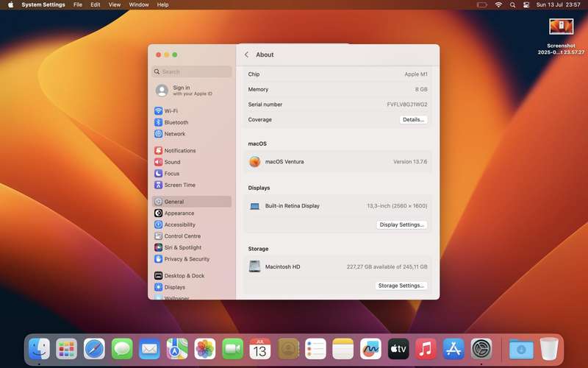Click Version 13.7.6 text
588x368 pixels.
[x=410, y=161]
